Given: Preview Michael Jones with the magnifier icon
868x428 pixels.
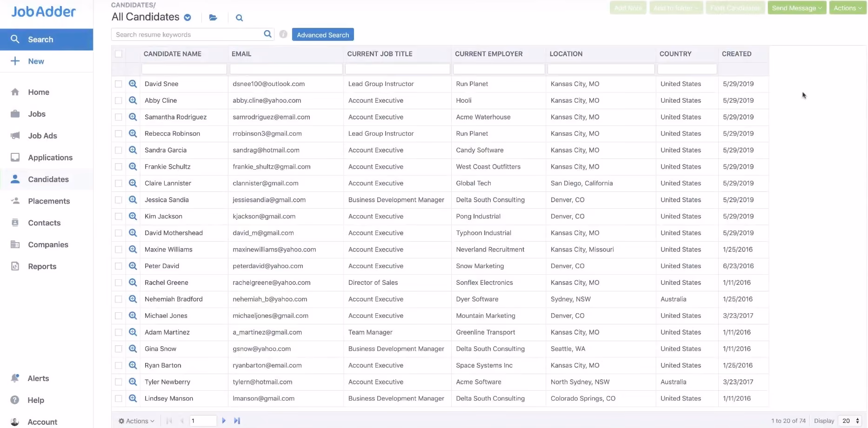Looking at the screenshot, I should [x=133, y=316].
